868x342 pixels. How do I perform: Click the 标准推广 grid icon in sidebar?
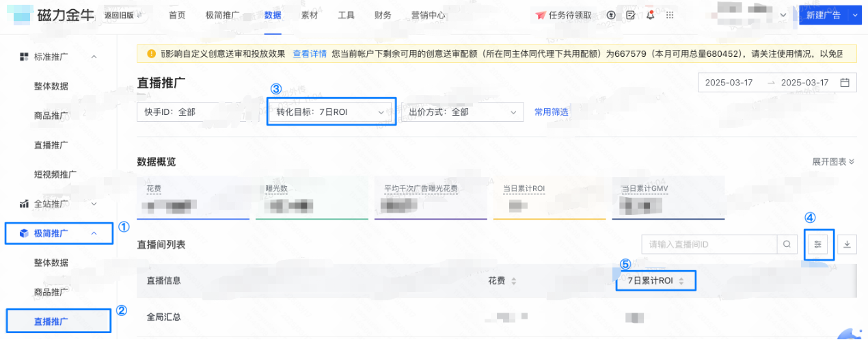pos(23,57)
